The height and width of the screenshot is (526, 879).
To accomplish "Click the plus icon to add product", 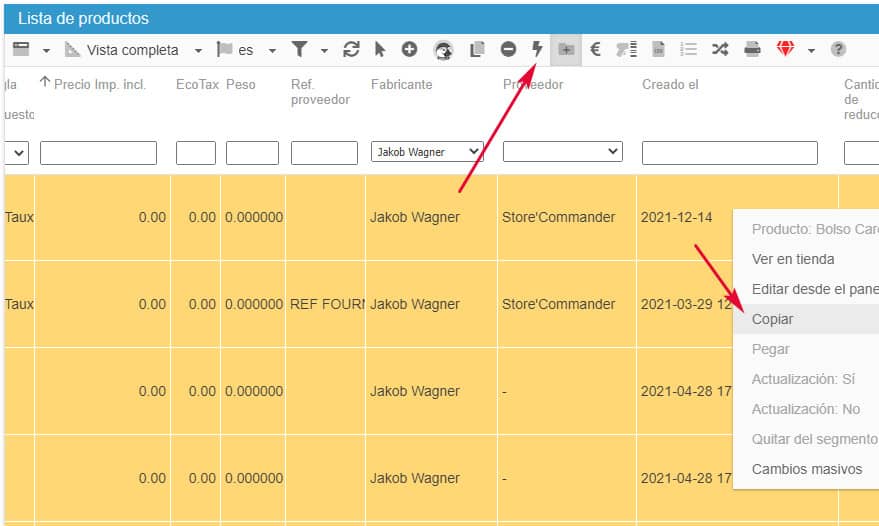I will tap(409, 49).
